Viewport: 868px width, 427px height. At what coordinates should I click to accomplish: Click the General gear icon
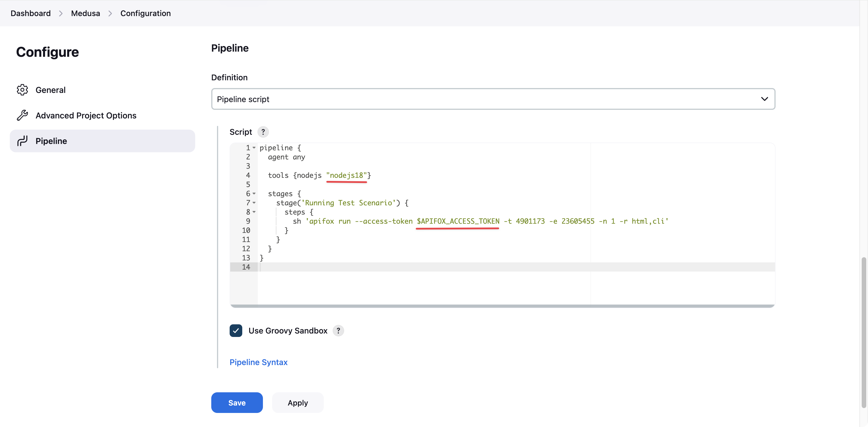pyautogui.click(x=22, y=90)
